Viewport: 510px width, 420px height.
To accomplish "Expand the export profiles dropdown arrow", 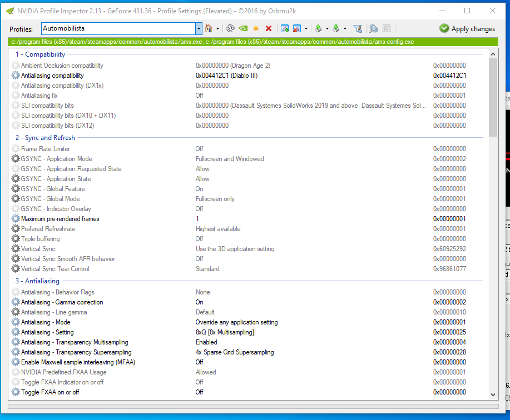I will click(x=327, y=28).
